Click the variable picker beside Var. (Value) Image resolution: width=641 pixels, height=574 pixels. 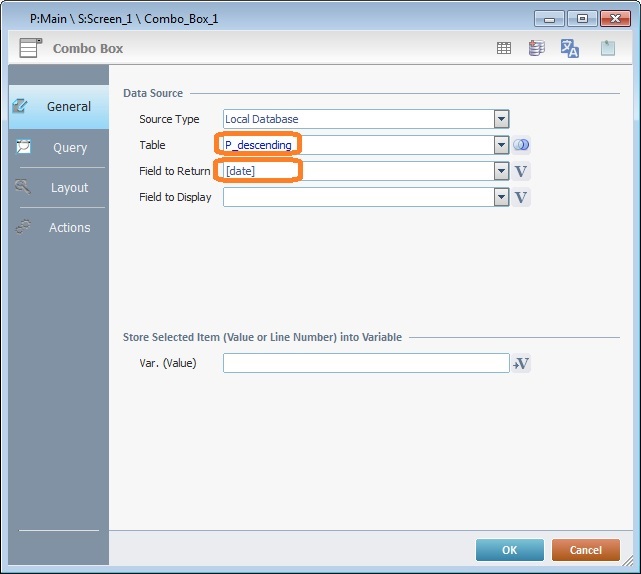pos(521,363)
